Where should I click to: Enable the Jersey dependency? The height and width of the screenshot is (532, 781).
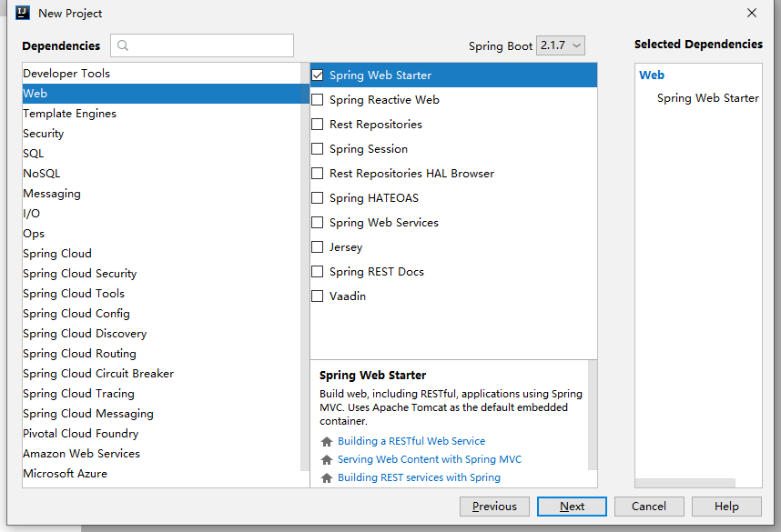click(318, 246)
